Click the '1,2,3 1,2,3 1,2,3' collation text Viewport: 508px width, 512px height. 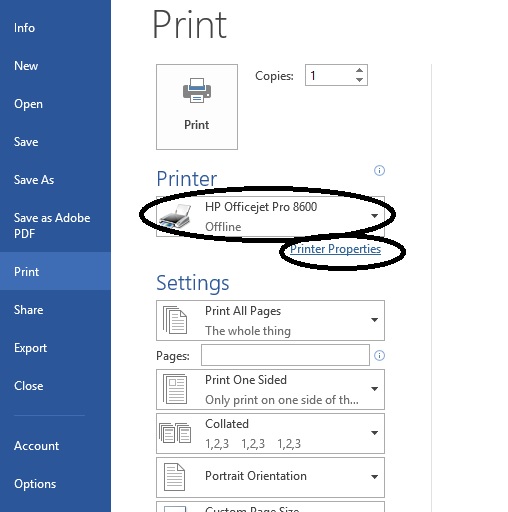click(x=253, y=444)
